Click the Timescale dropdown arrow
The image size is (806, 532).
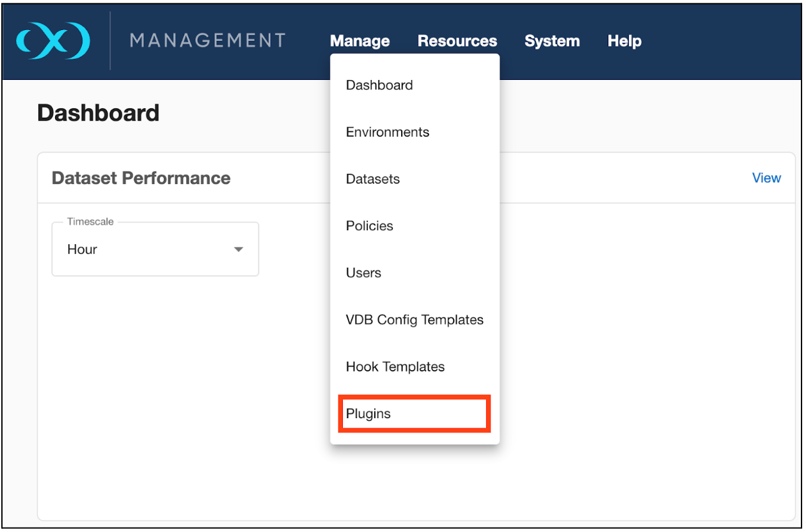(x=238, y=249)
